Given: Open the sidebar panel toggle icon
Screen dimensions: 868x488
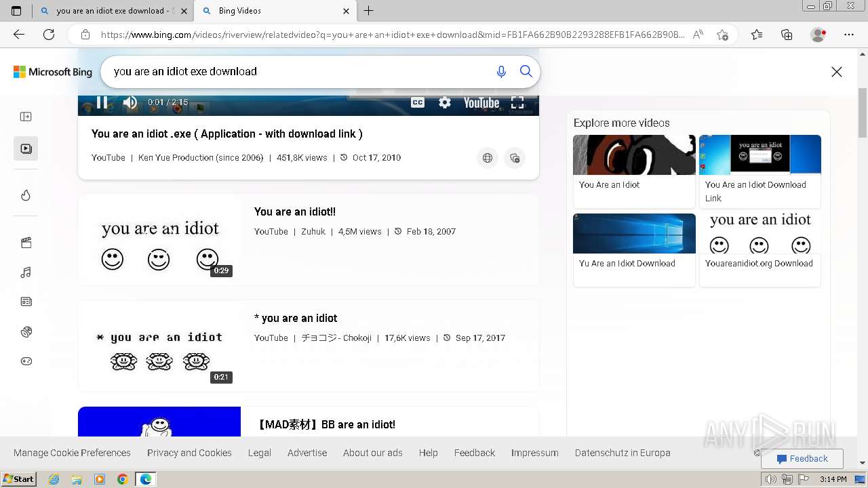Looking at the screenshot, I should pyautogui.click(x=26, y=117).
